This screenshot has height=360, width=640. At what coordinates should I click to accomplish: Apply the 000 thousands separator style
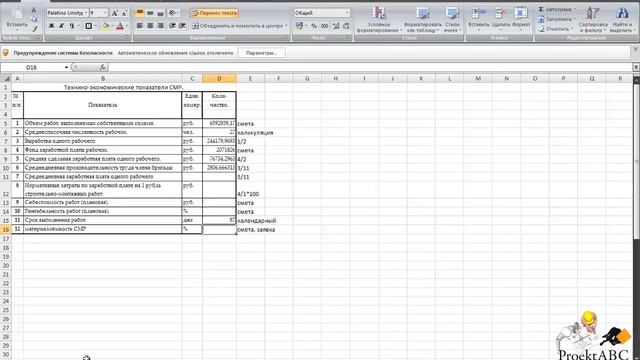(x=324, y=26)
